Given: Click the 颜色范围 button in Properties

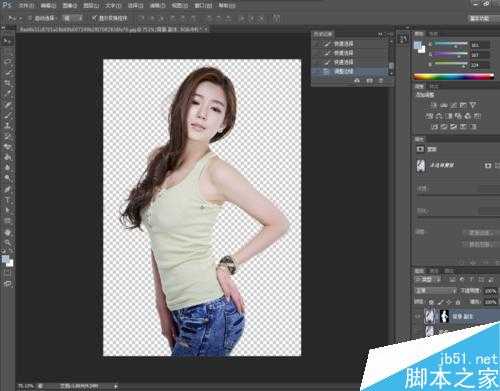Looking at the screenshot, I should [482, 244].
